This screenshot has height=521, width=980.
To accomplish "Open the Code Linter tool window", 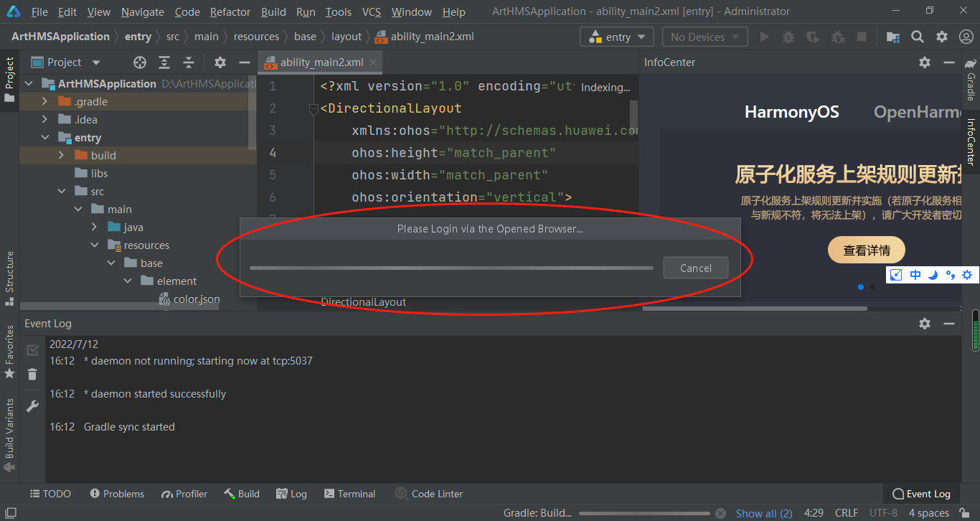I will pos(429,494).
